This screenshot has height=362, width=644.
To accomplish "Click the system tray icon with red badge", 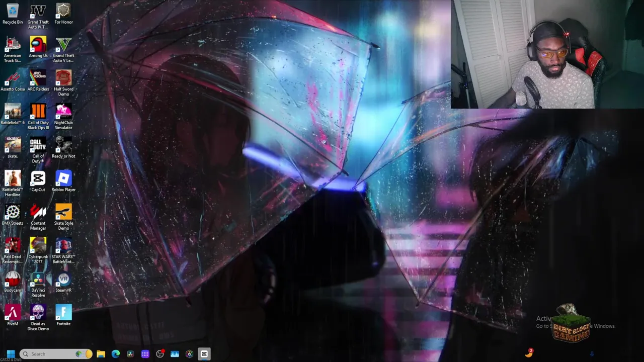I will (x=529, y=353).
